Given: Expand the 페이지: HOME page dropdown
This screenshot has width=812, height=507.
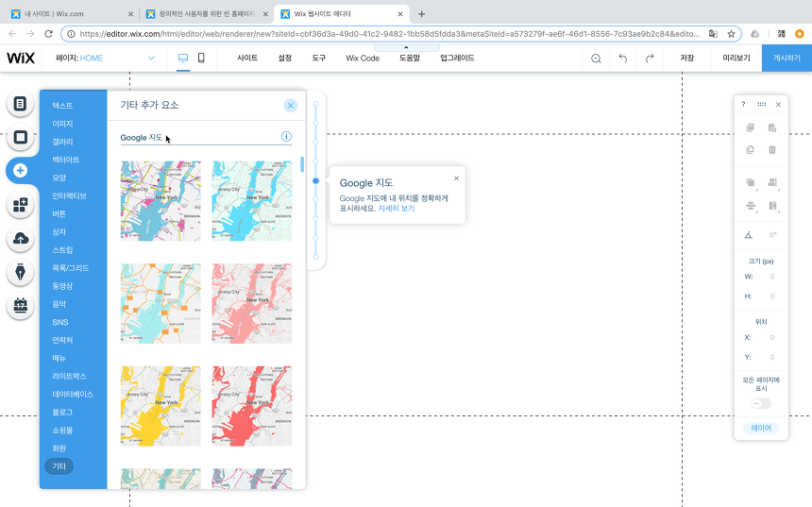Looking at the screenshot, I should coord(106,58).
